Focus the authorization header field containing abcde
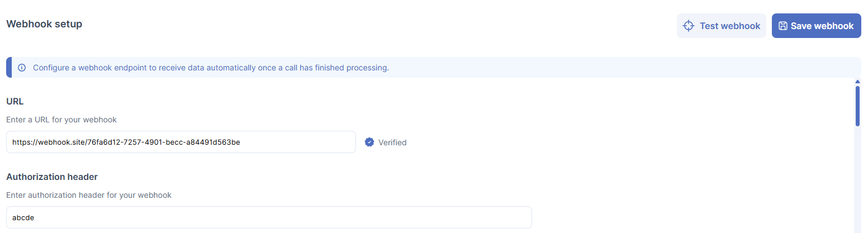This screenshot has height=233, width=868. coord(269,217)
